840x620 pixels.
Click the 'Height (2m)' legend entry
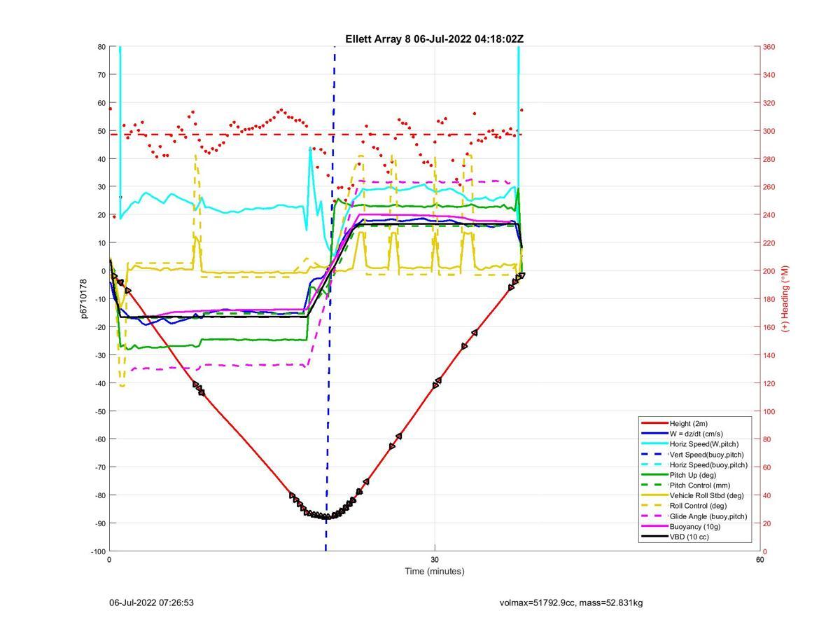689,423
